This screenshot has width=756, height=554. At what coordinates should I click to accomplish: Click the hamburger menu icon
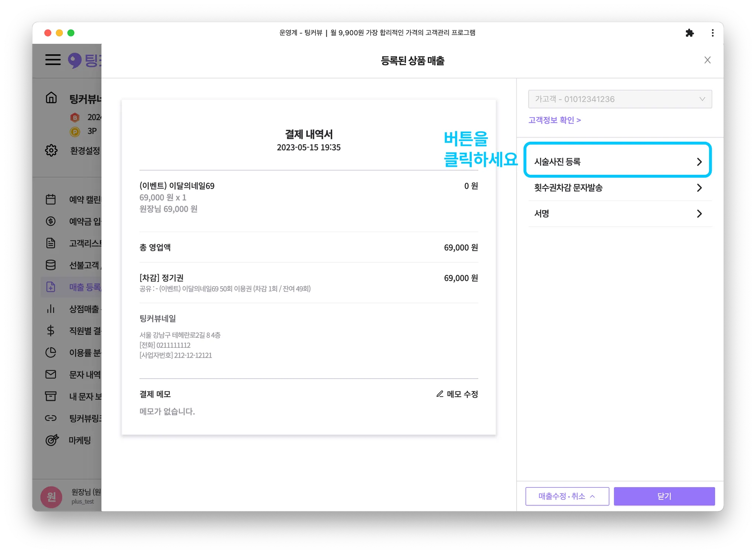pyautogui.click(x=53, y=60)
